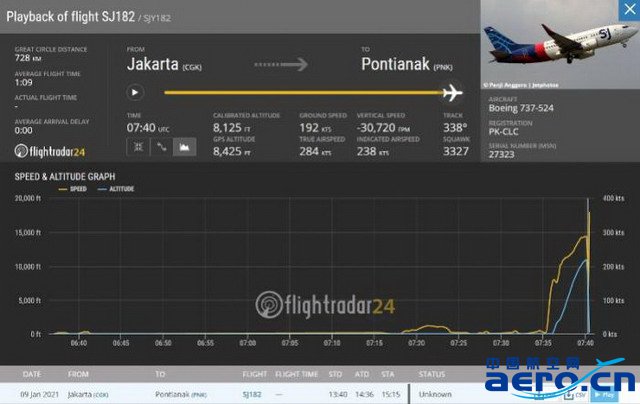Click the great circle distance 728 km
Screen dimensions: 640x404
pos(28,58)
